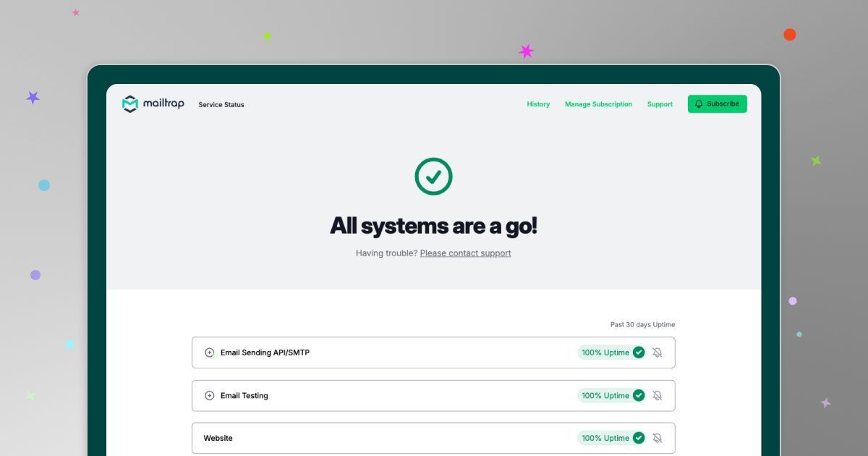
Task: Click the Please contact support link
Action: pyautogui.click(x=465, y=253)
